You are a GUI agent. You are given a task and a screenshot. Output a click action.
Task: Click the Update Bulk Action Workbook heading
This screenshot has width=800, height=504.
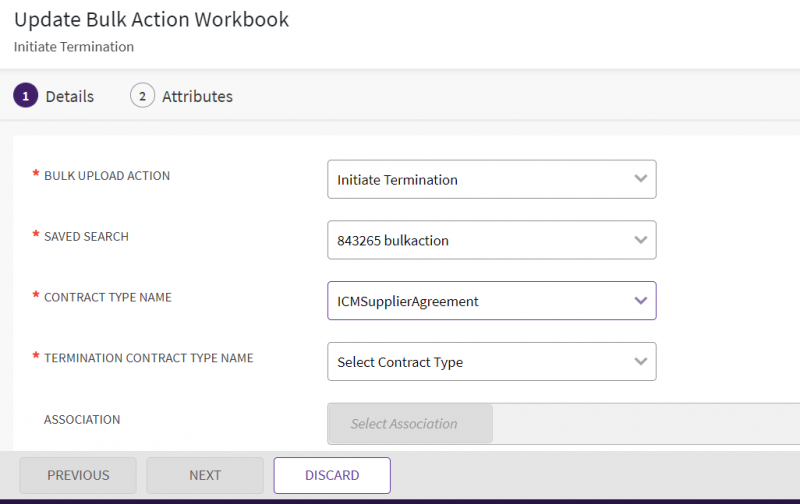tap(152, 20)
